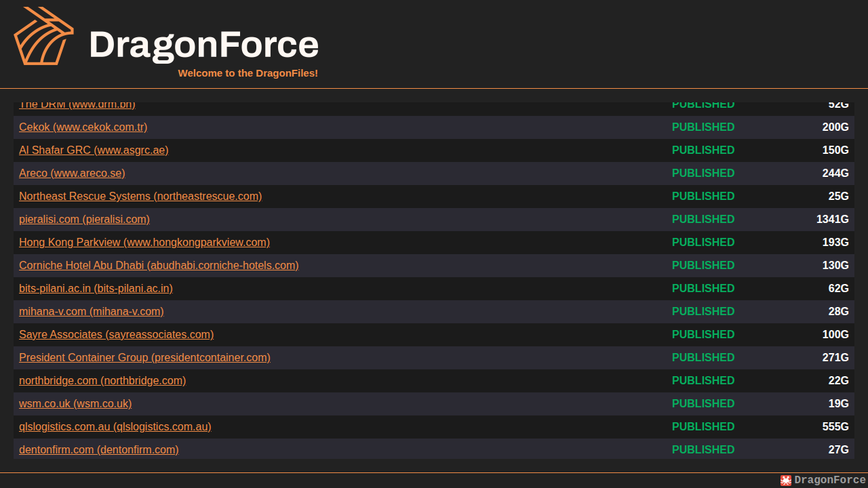Open the Al Shafar GRC link
The image size is (868, 488).
(94, 150)
